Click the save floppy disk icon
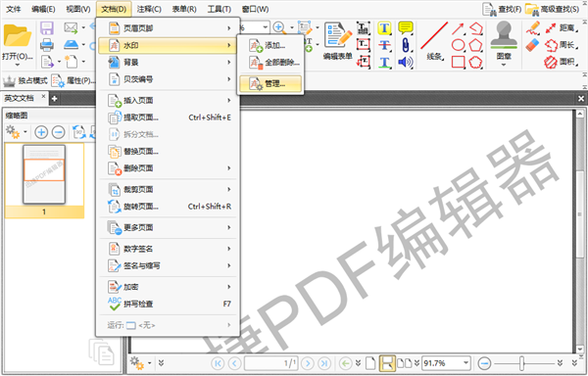The image size is (588, 376). pyautogui.click(x=47, y=28)
